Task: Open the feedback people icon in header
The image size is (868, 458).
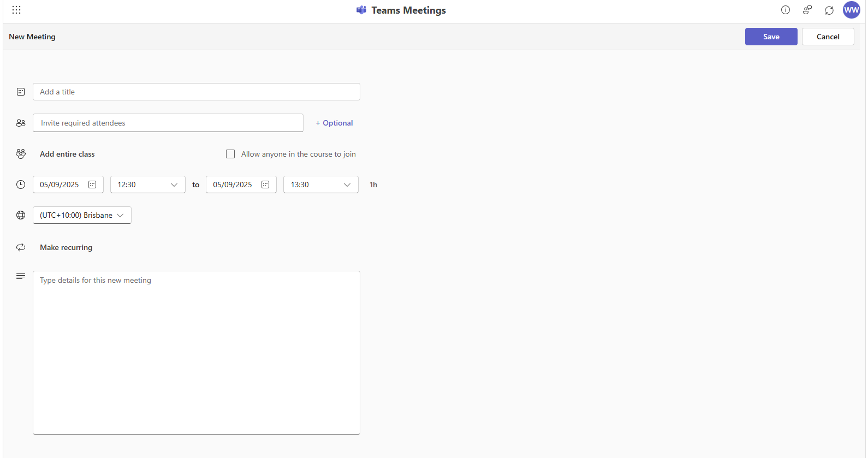Action: tap(807, 10)
